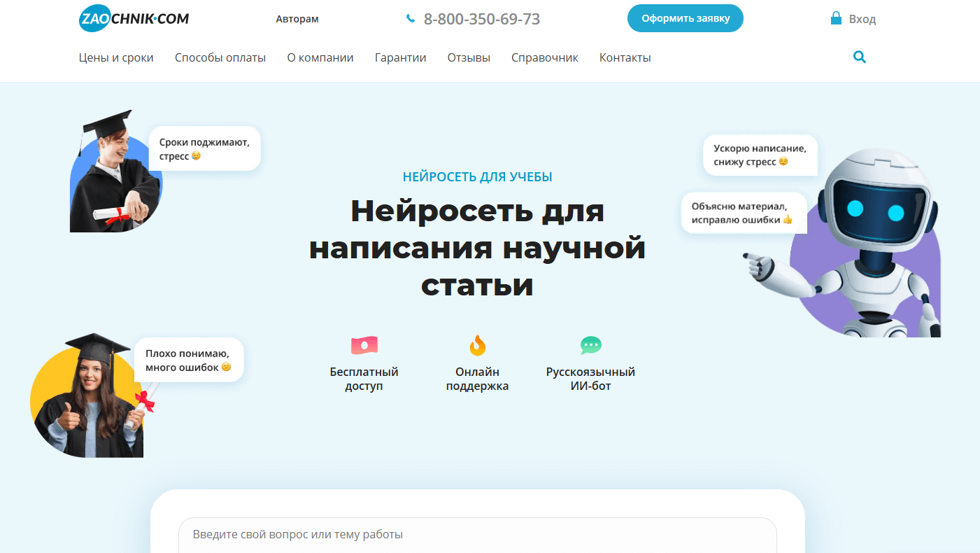Select Отзывы in the navigation
This screenshot has height=553, width=980.
point(469,58)
